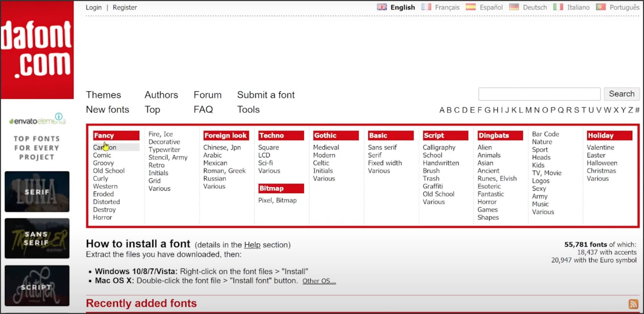Screen dimensions: 644x314
Task: Open the Script category header
Action: click(x=446, y=135)
